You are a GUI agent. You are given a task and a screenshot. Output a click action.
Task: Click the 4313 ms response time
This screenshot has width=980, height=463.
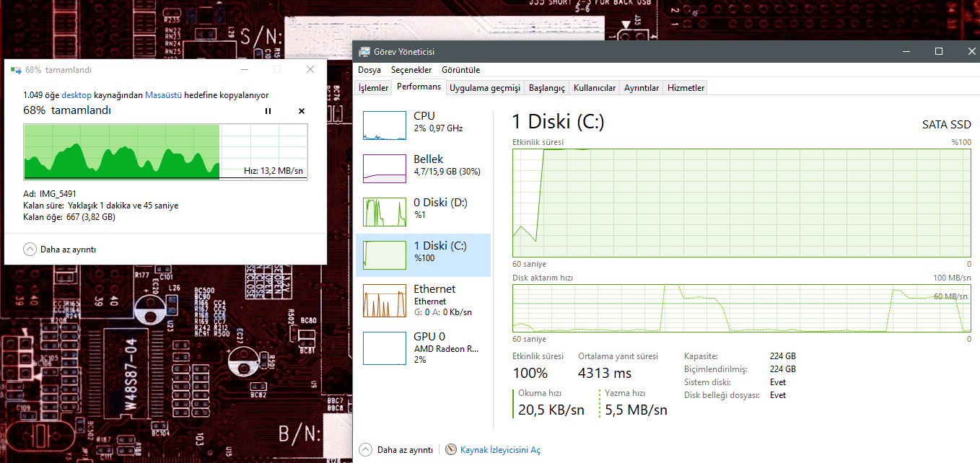point(605,373)
